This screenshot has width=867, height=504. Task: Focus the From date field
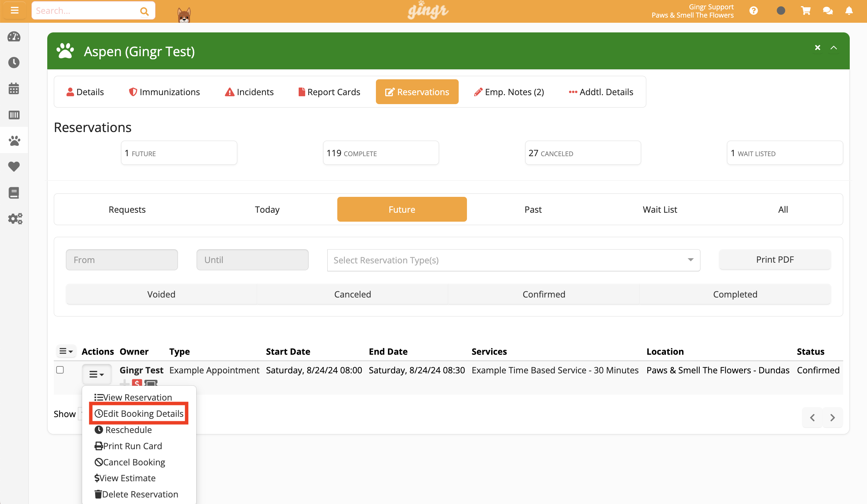pyautogui.click(x=122, y=260)
